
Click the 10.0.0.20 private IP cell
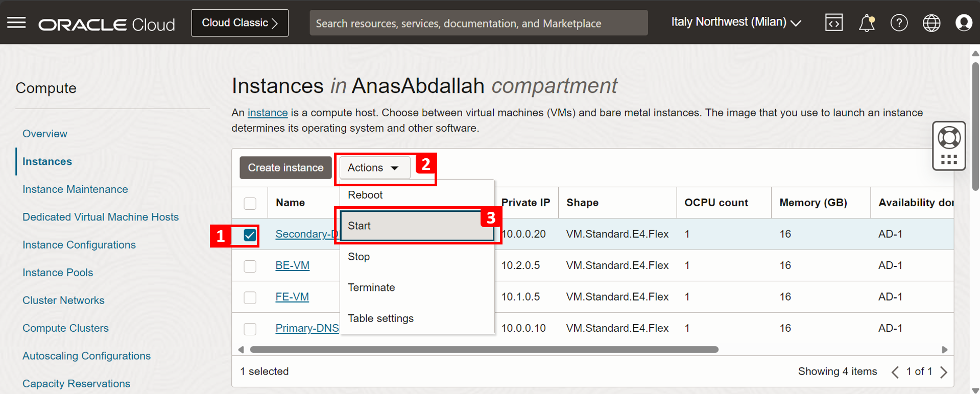[x=523, y=234]
